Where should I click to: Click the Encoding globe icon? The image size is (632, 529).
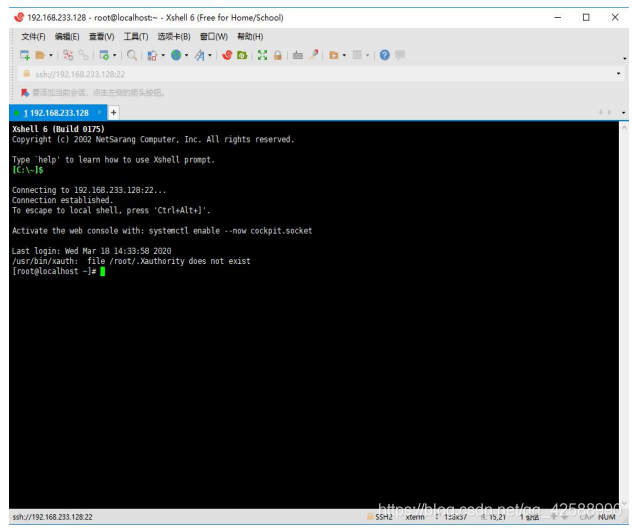pos(176,55)
